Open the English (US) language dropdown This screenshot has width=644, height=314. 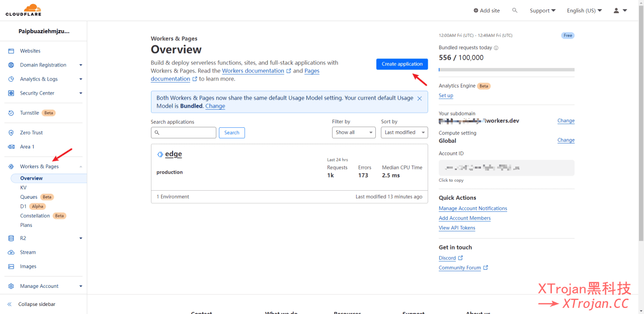click(585, 11)
